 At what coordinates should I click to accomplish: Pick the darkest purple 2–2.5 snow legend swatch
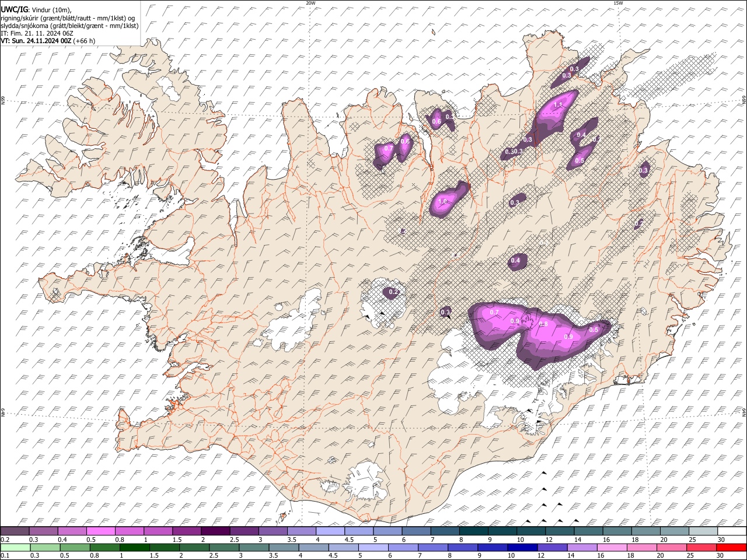click(x=215, y=531)
